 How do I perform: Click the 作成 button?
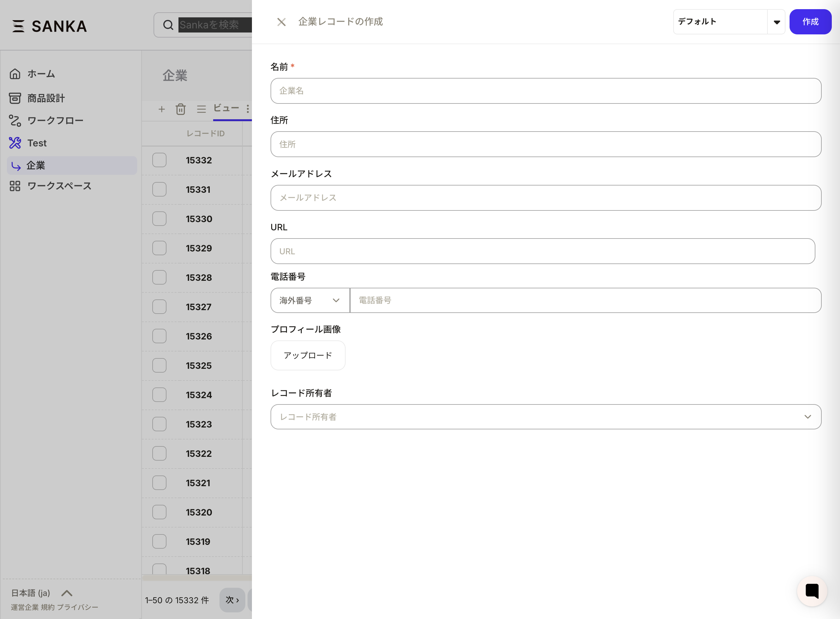coord(810,22)
